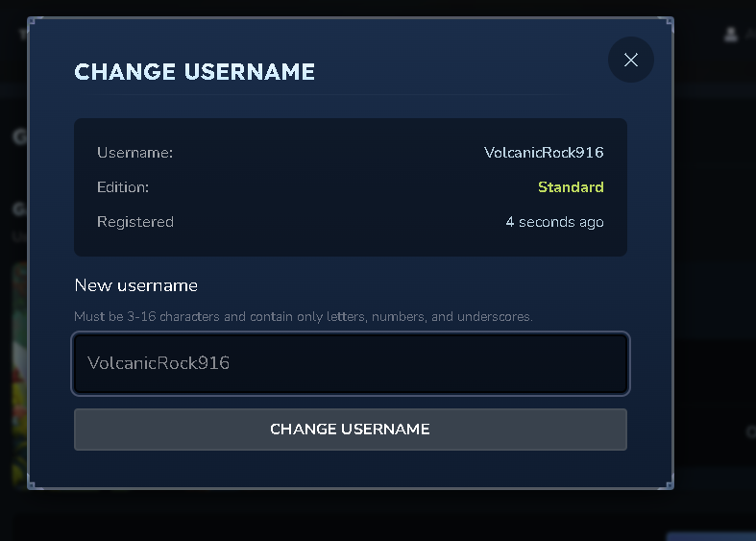Image resolution: width=756 pixels, height=541 pixels.
Task: Close the Change Username dialog
Action: [631, 60]
